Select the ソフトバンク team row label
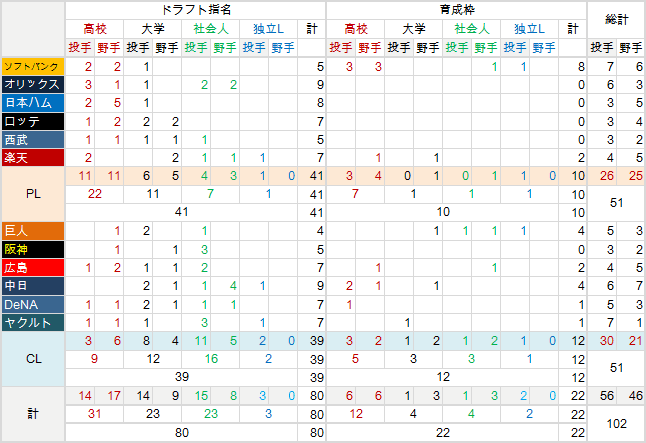The width and height of the screenshot is (646, 443). [x=33, y=66]
